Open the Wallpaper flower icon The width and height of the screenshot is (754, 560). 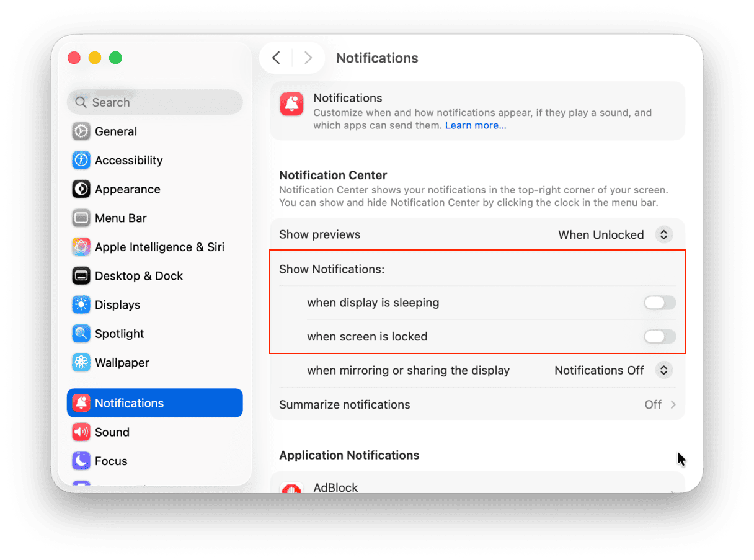[81, 363]
